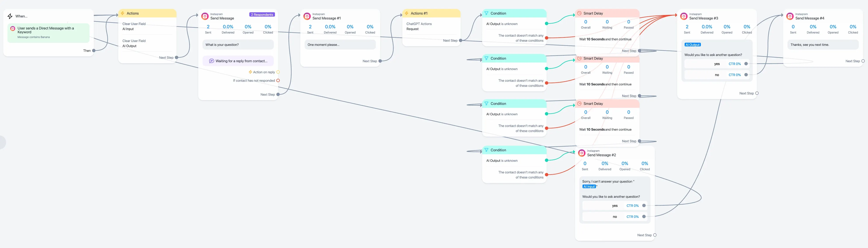Click the filter icon on the top Condition node
868x248 pixels.
pyautogui.click(x=486, y=14)
